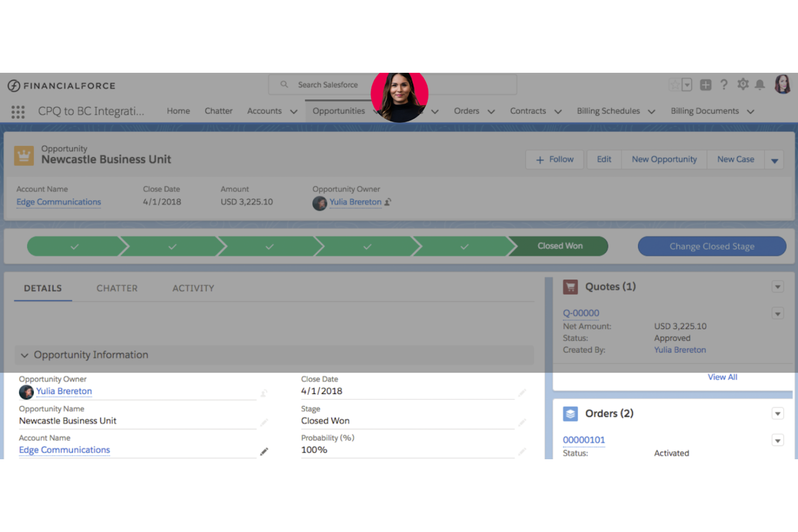Open the Accounts tab

point(264,111)
